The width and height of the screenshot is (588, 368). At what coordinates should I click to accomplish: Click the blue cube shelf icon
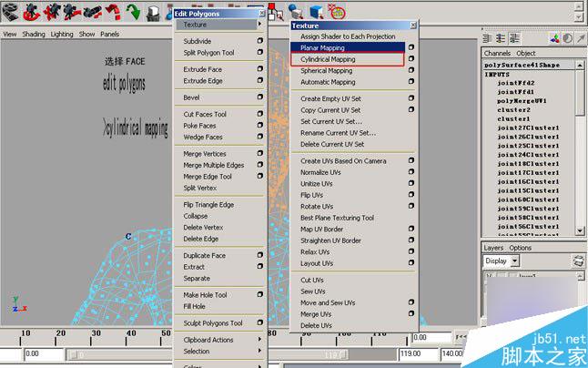(x=316, y=11)
